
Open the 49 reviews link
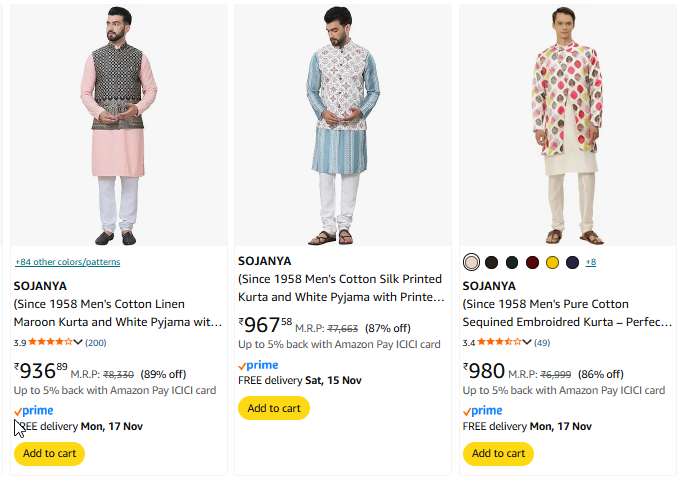[x=542, y=342]
